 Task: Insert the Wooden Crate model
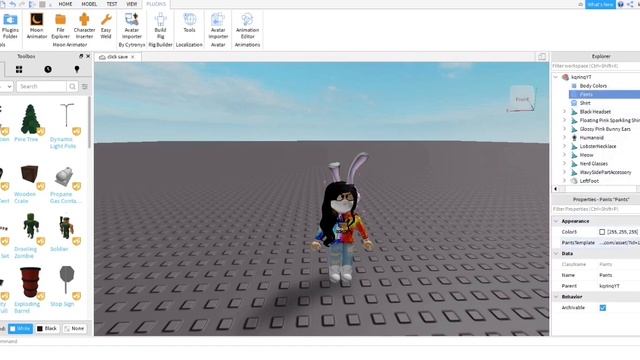pyautogui.click(x=29, y=184)
